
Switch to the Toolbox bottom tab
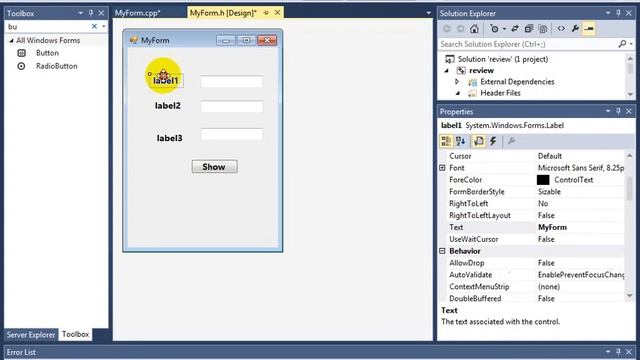76,334
